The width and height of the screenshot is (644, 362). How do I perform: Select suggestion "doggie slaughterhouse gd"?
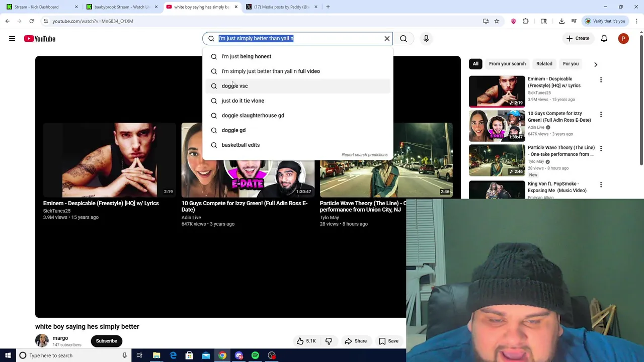point(297,116)
